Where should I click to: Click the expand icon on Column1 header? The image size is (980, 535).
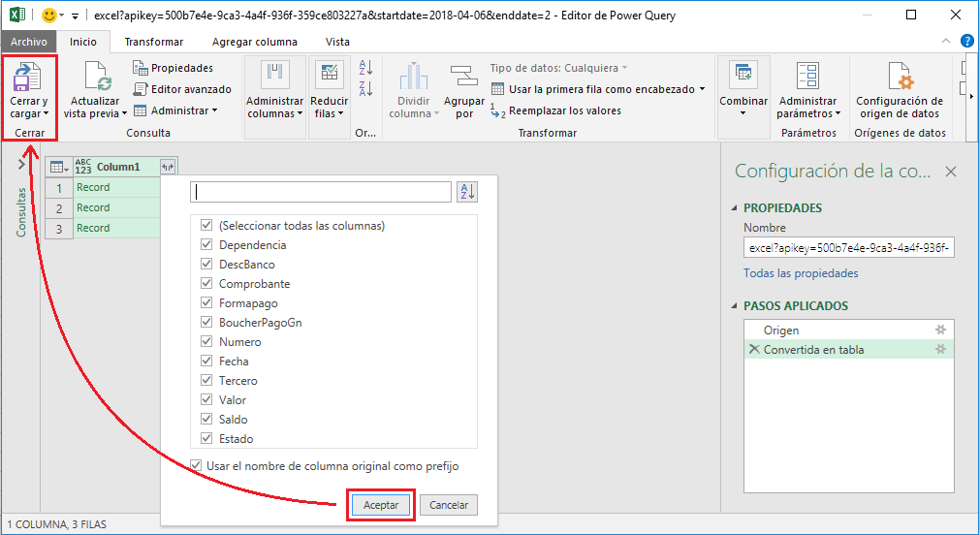167,167
